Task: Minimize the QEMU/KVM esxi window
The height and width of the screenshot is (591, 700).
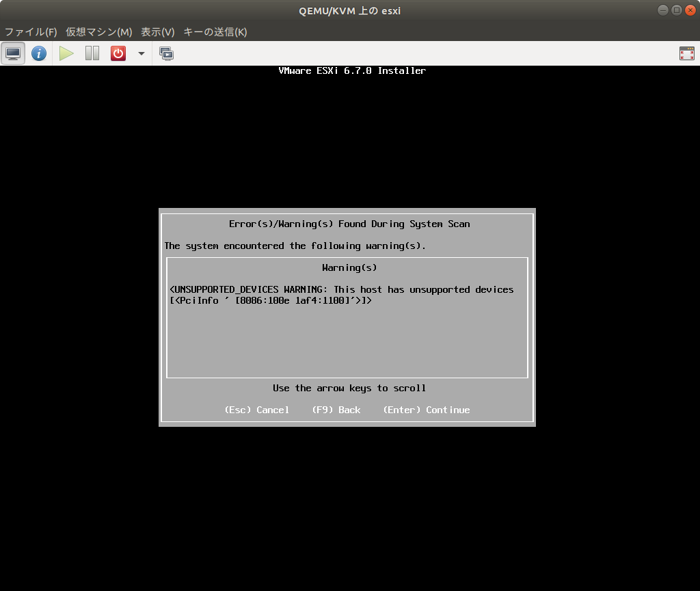Action: 663,10
